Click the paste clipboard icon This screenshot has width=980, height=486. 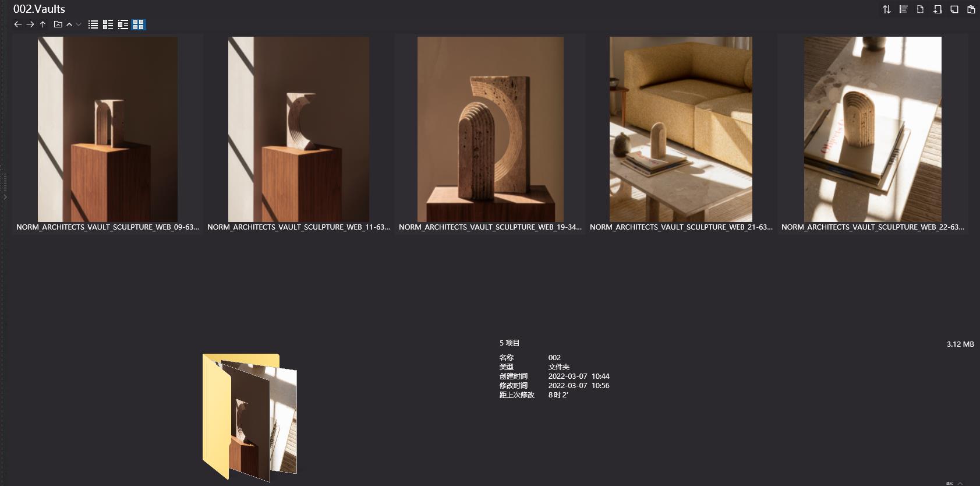pyautogui.click(x=971, y=9)
